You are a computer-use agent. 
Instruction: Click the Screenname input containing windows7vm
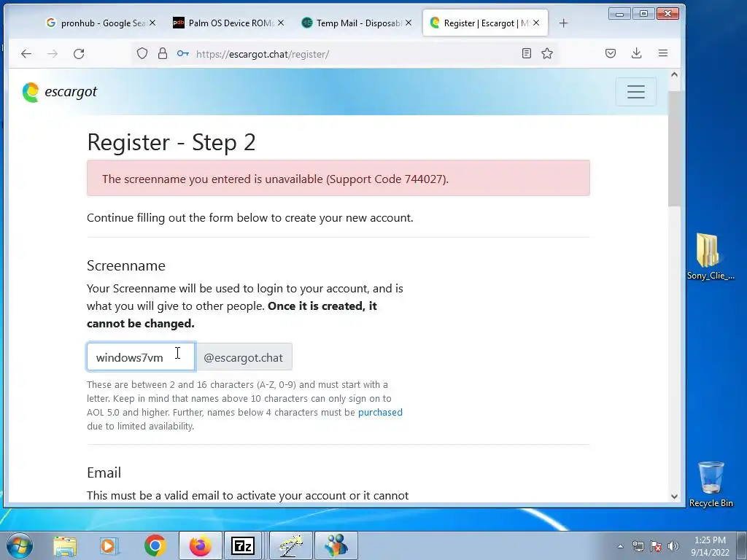point(141,357)
